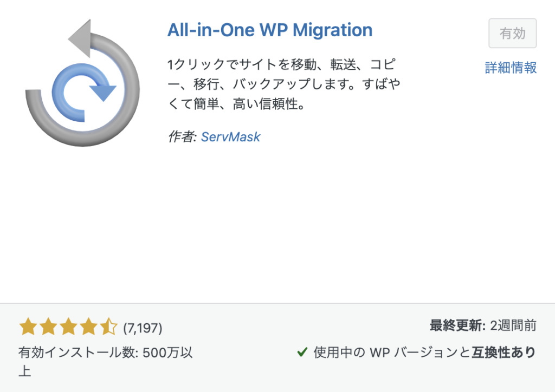
Task: Click the plugin description paragraph
Action: [284, 84]
